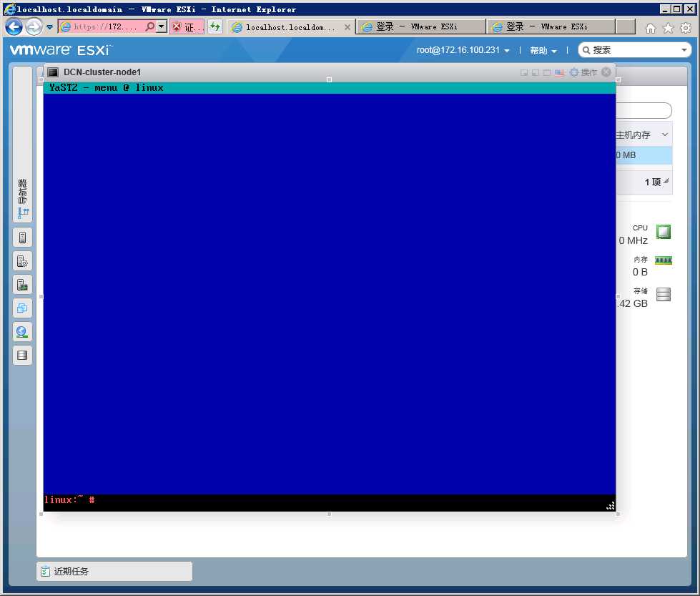Open the host Monitor icon in the sidebar
The image size is (700, 596).
(x=22, y=285)
